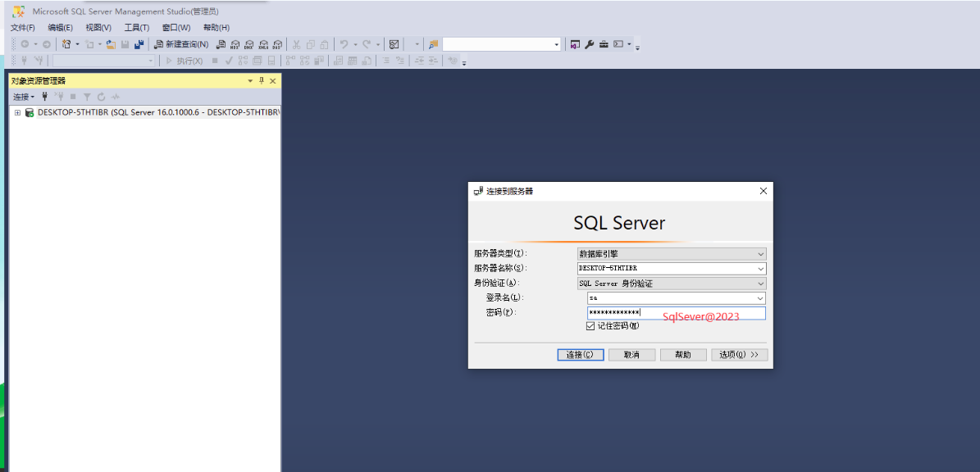980x472 pixels.
Task: Click the undo arrow icon
Action: click(344, 44)
